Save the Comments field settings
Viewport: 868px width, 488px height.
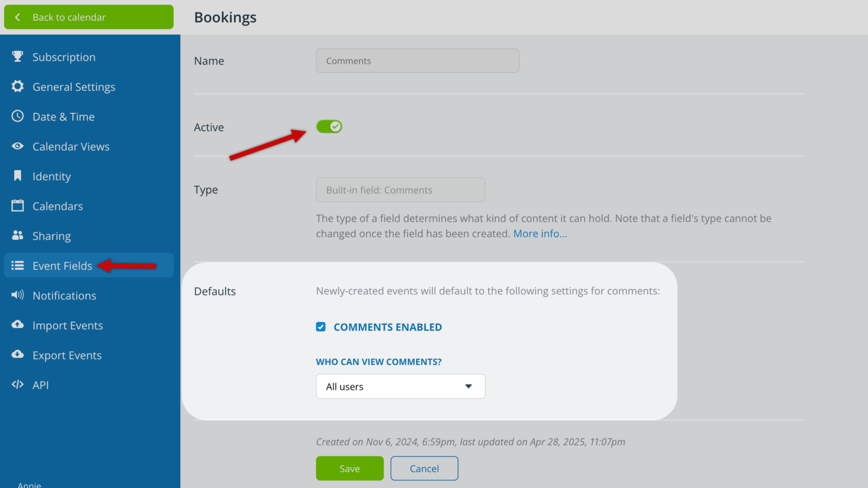click(349, 468)
